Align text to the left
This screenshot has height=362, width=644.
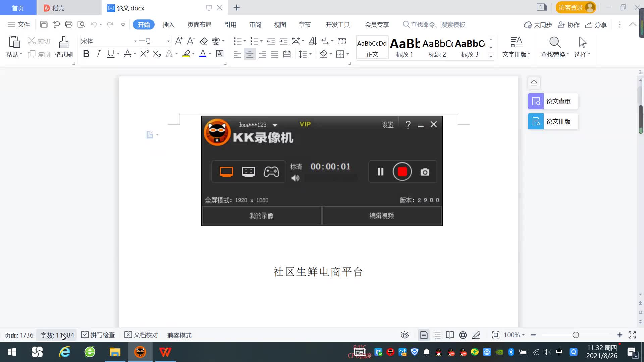coord(237,54)
